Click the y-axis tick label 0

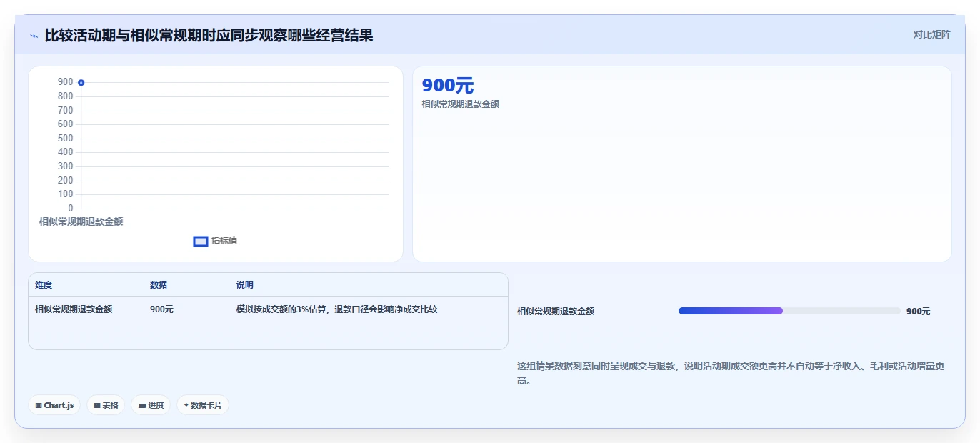[70, 209]
